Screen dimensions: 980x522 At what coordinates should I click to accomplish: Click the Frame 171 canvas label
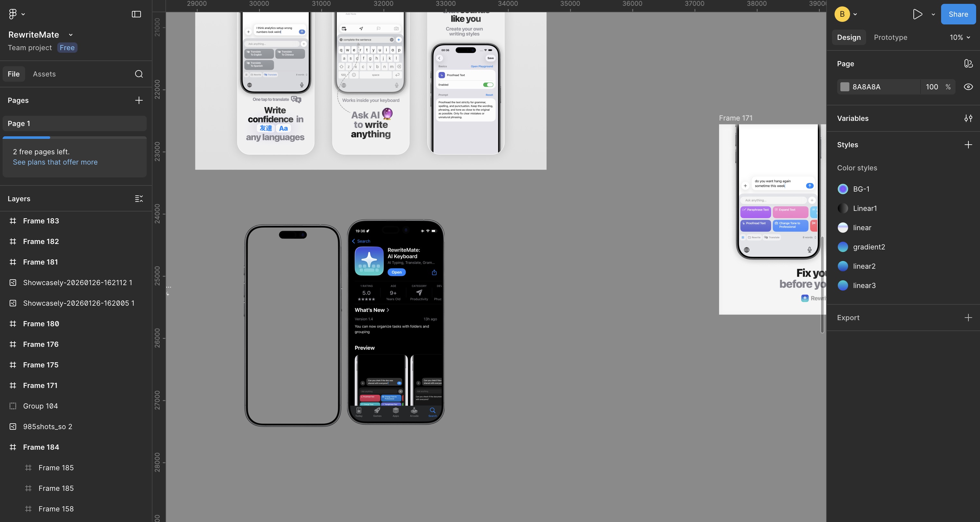pyautogui.click(x=735, y=118)
